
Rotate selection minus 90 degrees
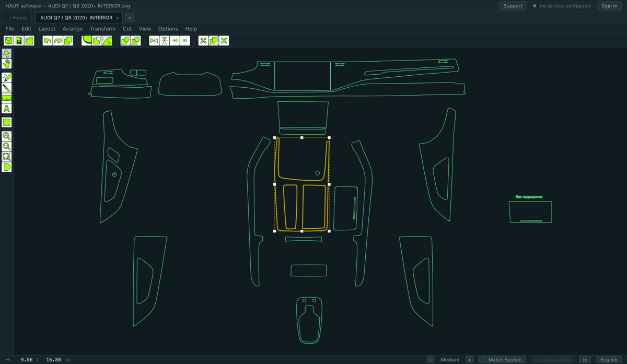pos(175,41)
